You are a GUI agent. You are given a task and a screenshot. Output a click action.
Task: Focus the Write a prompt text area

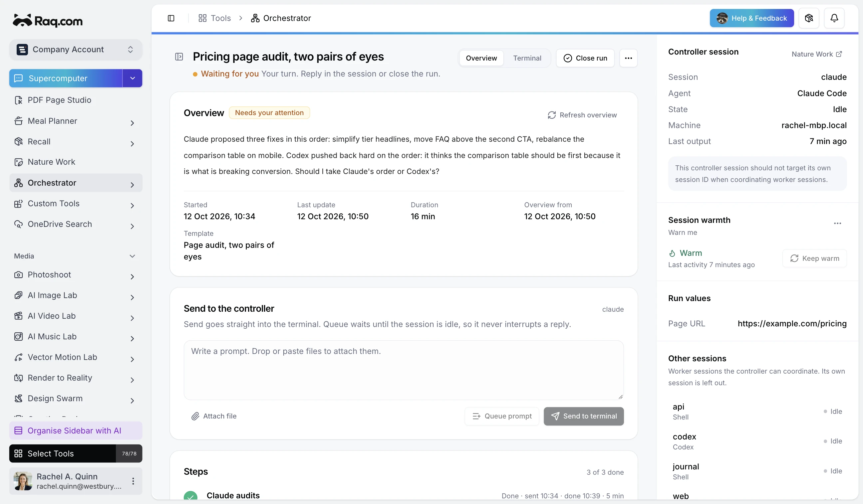click(x=404, y=370)
